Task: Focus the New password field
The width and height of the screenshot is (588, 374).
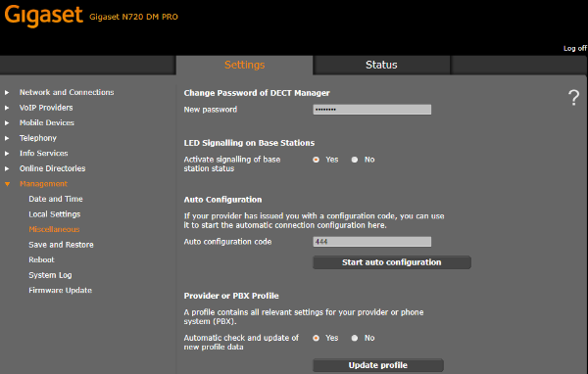Action: 372,110
